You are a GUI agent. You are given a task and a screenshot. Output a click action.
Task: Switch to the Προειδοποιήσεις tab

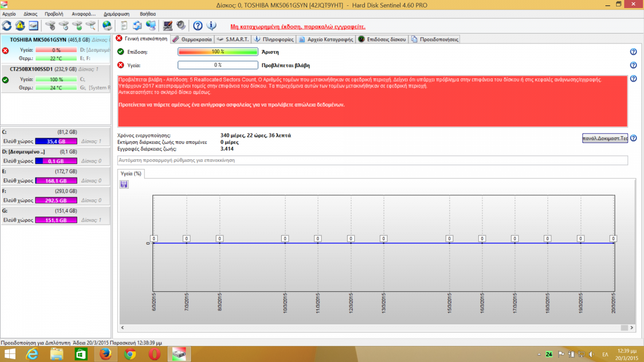[x=434, y=39]
